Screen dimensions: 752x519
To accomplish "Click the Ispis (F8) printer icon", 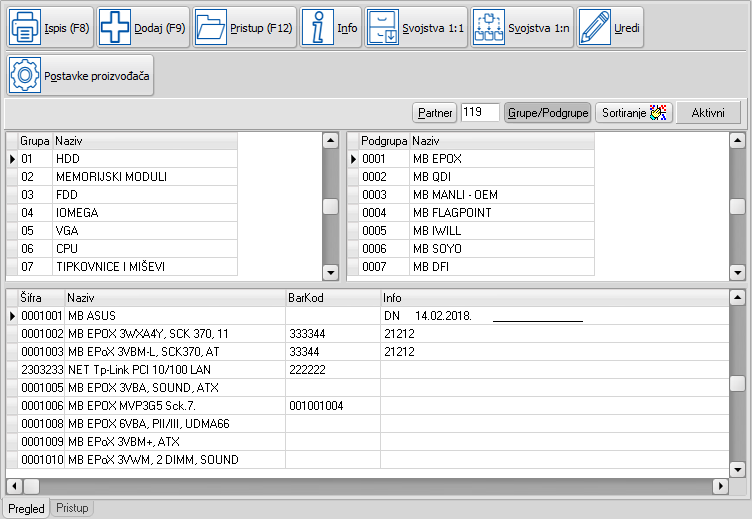I will tap(25, 27).
